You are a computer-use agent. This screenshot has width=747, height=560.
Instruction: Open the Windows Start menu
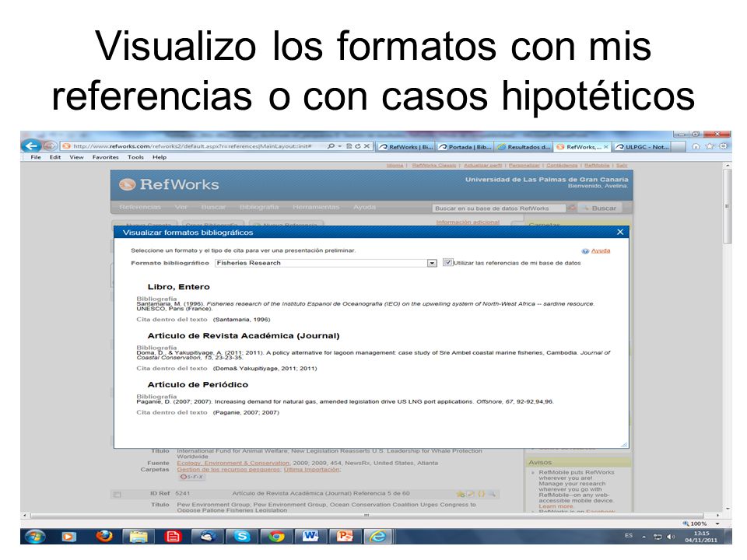coord(35,536)
